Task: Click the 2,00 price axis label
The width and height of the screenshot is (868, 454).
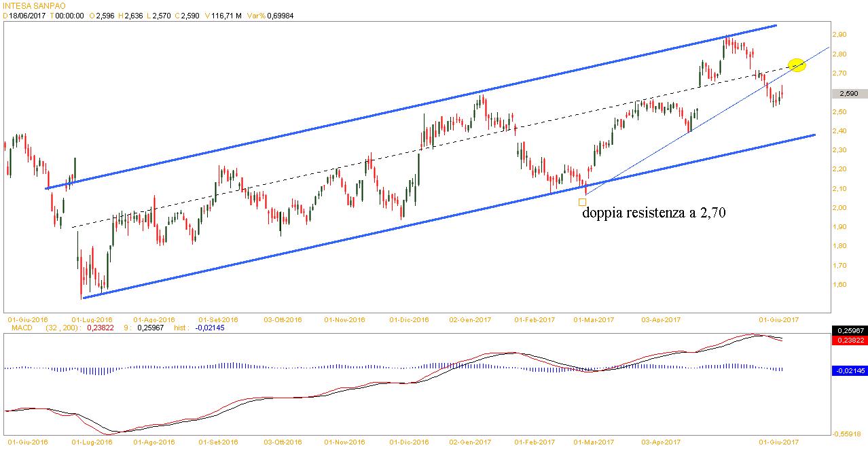Action: pos(838,208)
